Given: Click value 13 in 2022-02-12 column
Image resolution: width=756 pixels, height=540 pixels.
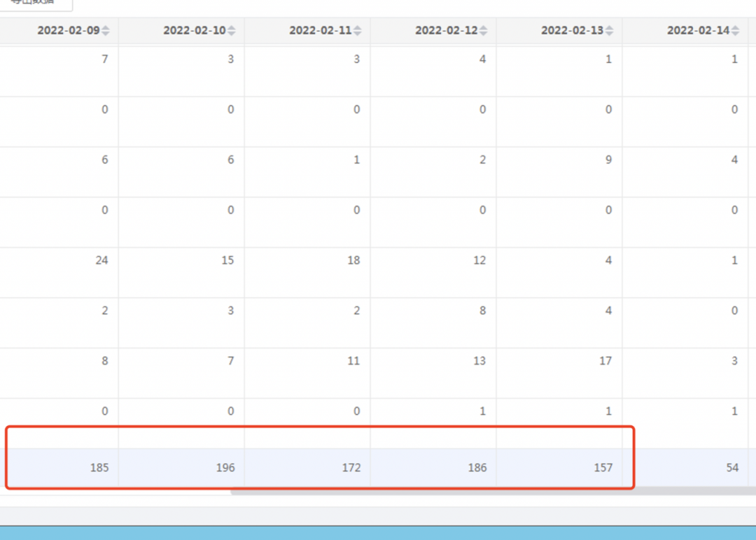Looking at the screenshot, I should point(479,362).
